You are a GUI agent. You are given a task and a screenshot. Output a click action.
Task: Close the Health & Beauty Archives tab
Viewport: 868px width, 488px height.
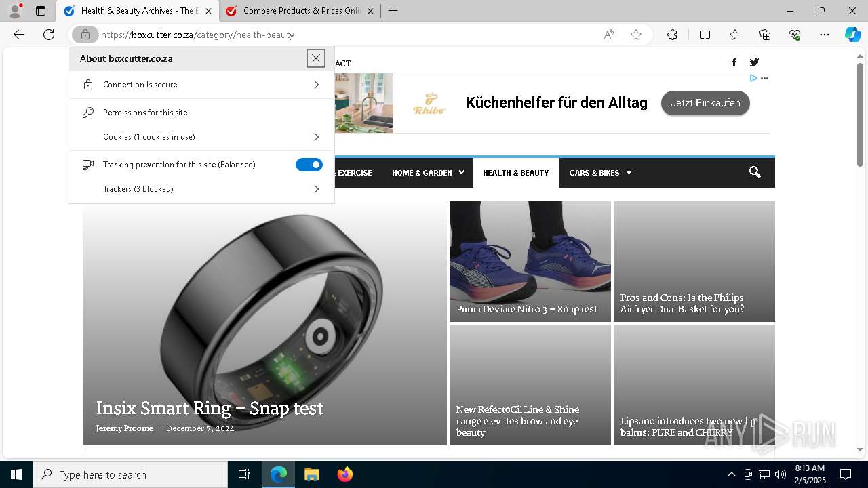pyautogui.click(x=208, y=11)
